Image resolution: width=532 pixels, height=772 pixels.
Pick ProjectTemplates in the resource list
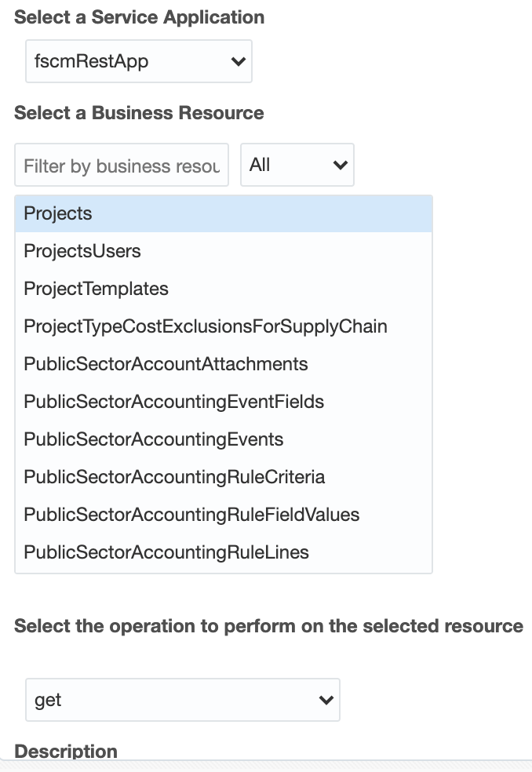[96, 289]
